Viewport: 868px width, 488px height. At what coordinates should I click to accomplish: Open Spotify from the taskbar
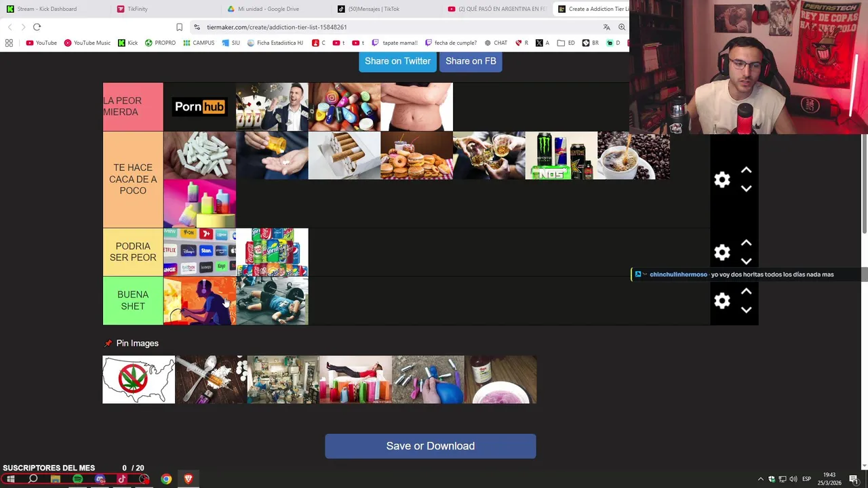click(x=77, y=479)
